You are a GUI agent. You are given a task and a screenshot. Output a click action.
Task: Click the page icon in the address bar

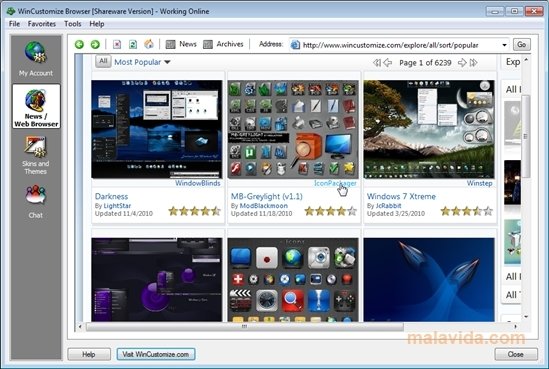(295, 45)
